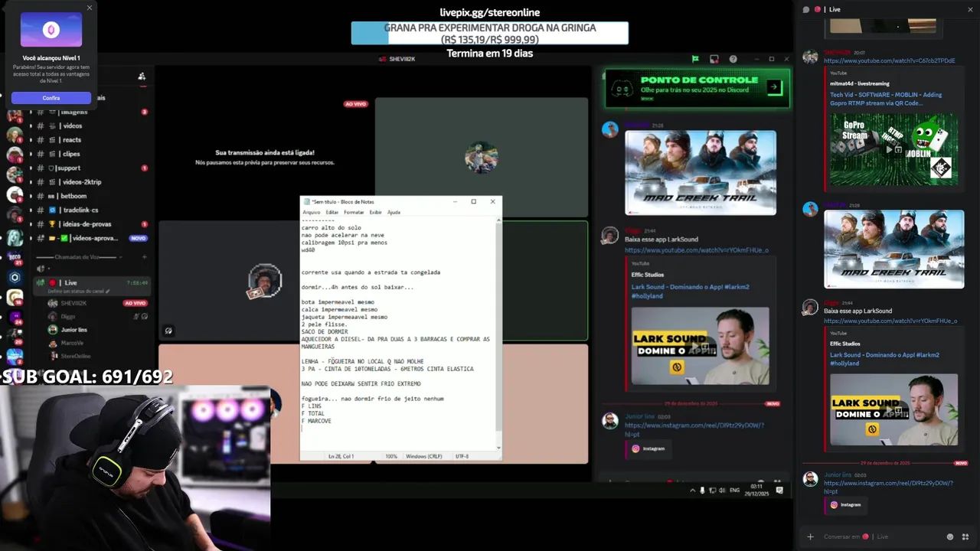Click the Instagram embed card in Live panel

[x=846, y=504]
